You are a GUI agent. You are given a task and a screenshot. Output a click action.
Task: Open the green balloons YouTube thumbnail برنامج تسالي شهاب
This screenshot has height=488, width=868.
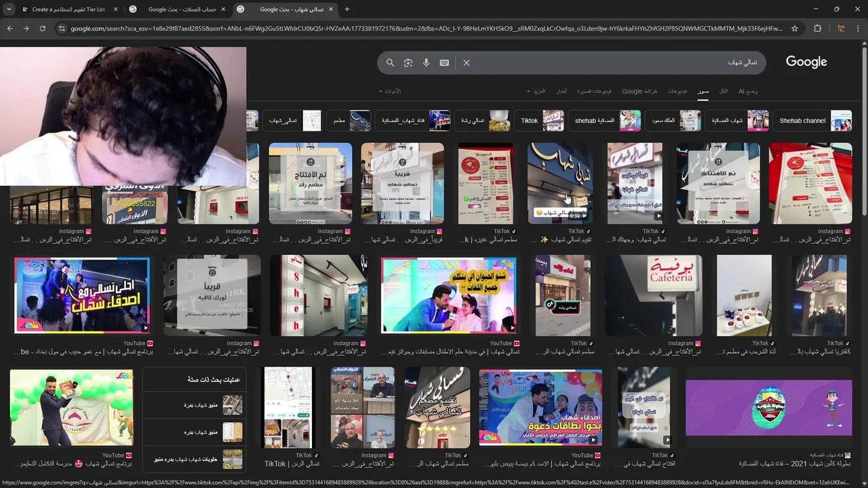71,407
